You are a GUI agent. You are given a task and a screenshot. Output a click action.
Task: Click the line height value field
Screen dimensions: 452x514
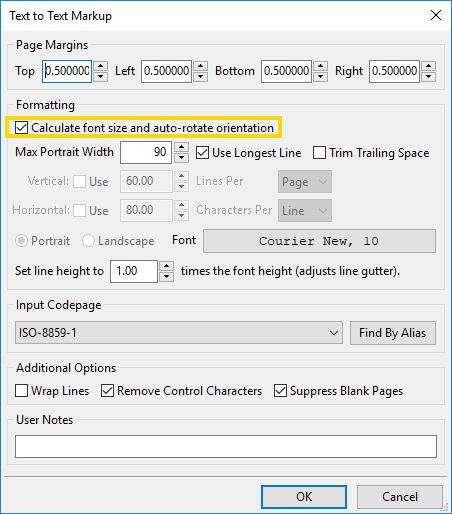click(x=134, y=271)
